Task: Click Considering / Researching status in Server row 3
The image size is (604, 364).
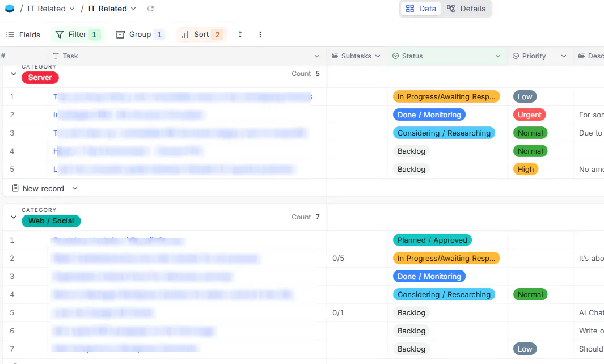Action: 444,133
